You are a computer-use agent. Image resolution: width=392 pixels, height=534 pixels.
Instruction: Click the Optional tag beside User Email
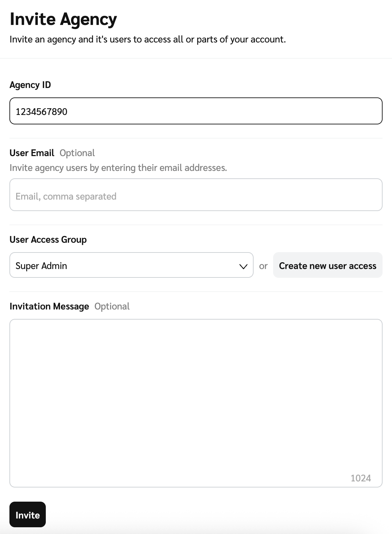coord(77,153)
